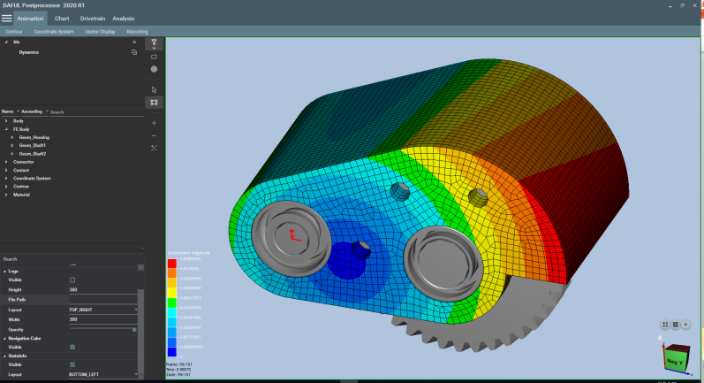Click the plus zoom-in icon

154,123
